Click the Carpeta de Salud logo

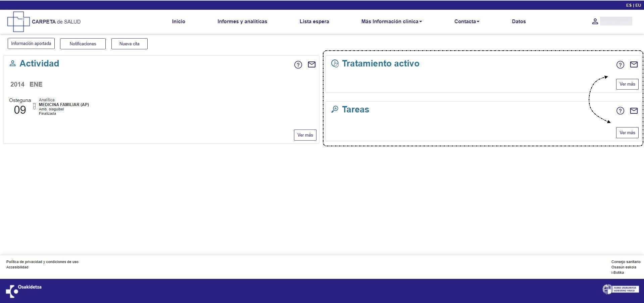click(44, 21)
